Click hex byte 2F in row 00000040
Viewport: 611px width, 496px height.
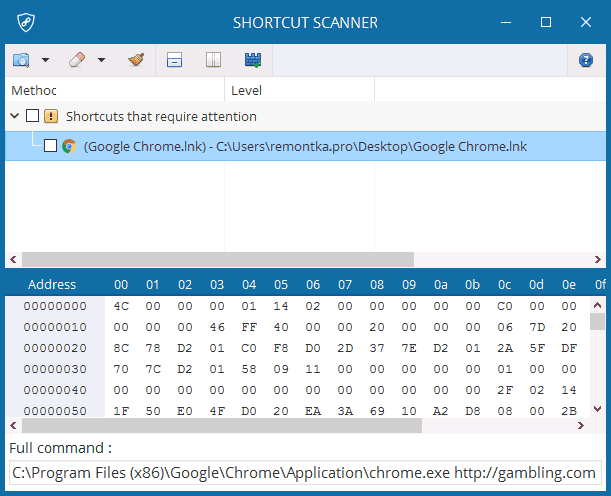pos(505,390)
